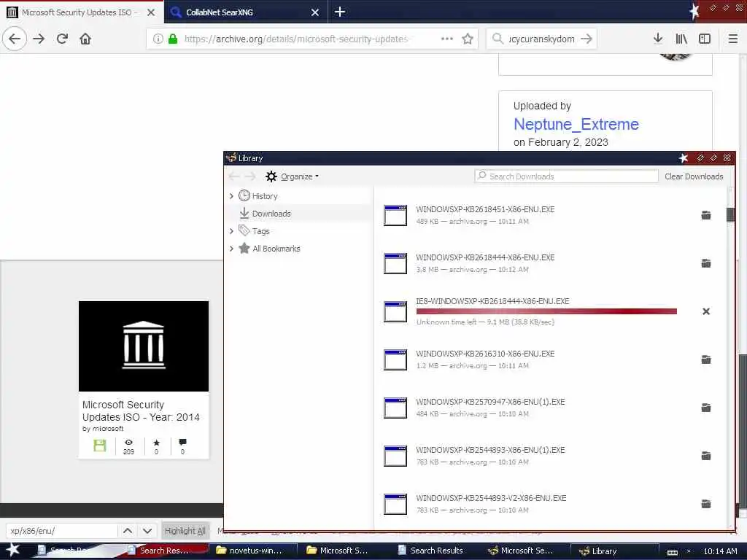The height and width of the screenshot is (560, 747).
Task: Click the Library window star title button
Action: tap(683, 158)
